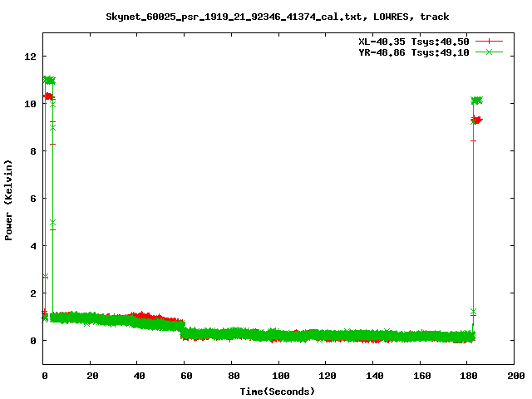
Task: Click the red calibration cluster near 10.3 K at start
Action: (49, 96)
